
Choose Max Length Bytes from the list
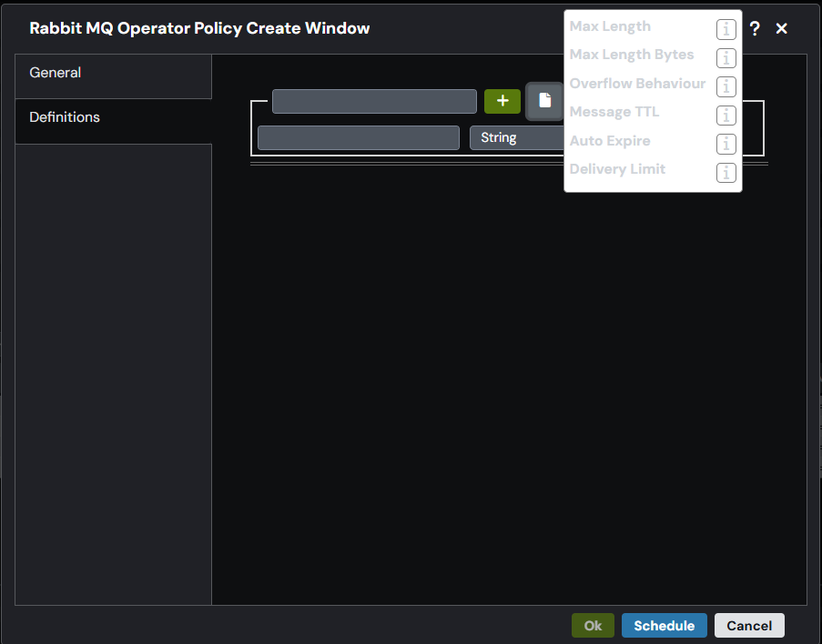click(x=632, y=55)
